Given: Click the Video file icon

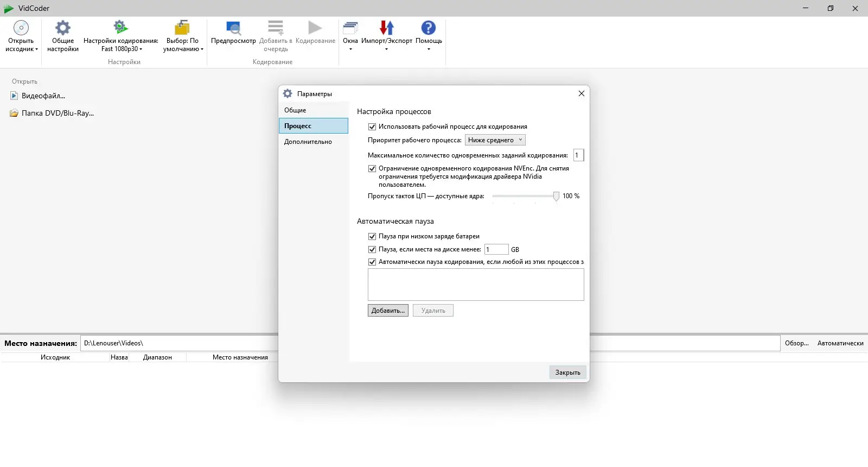Looking at the screenshot, I should 14,96.
